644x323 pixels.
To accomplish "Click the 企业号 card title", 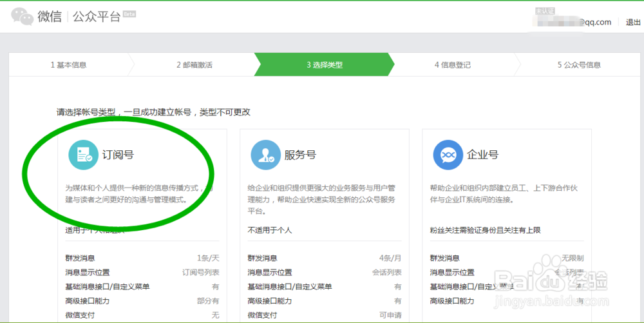I will pyautogui.click(x=482, y=155).
